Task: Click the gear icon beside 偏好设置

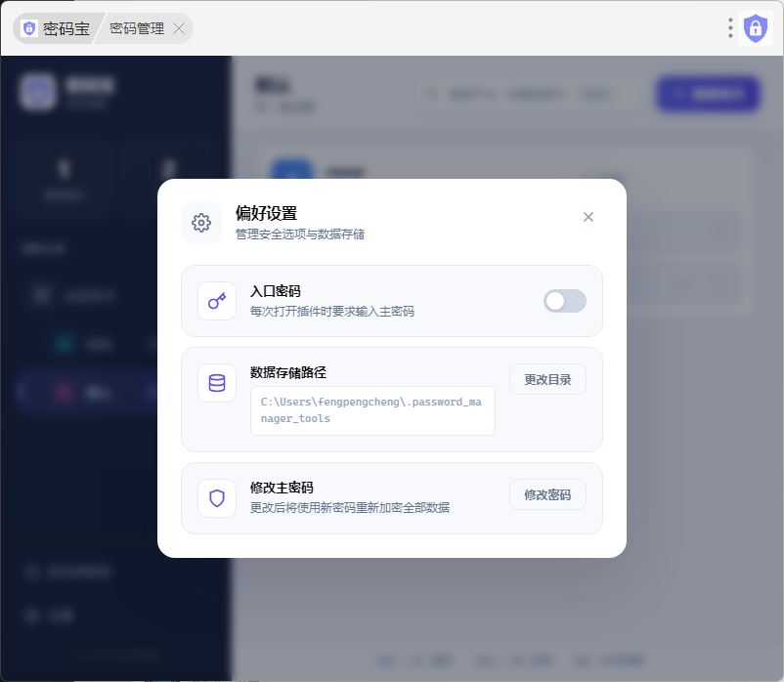Action: point(201,223)
